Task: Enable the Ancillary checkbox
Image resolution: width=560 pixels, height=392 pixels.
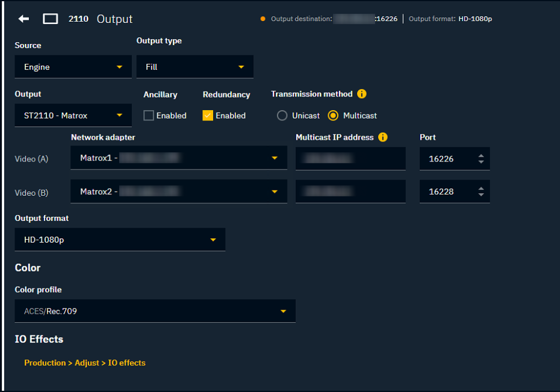Action: [x=149, y=116]
